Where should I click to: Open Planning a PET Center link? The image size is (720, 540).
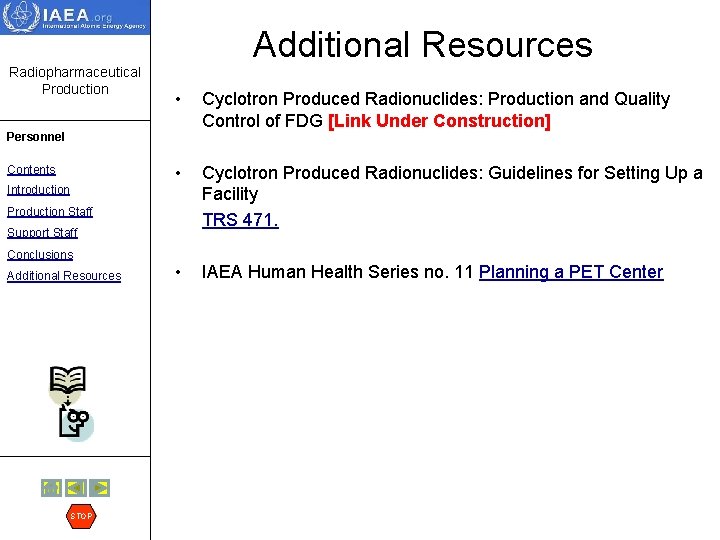pos(571,272)
